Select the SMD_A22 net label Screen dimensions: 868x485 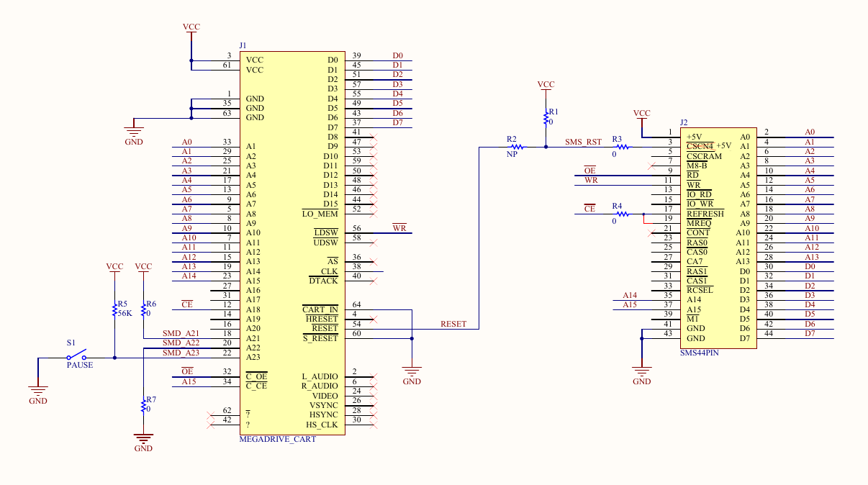click(181, 343)
